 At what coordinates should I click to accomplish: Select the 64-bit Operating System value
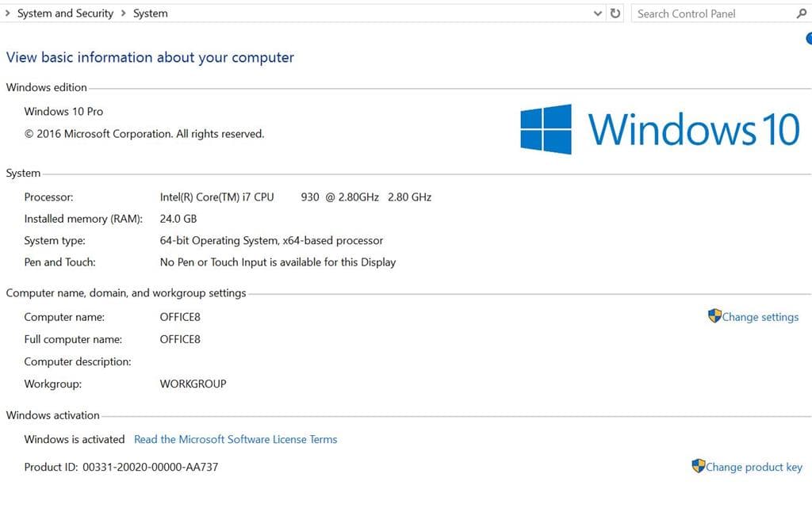point(271,241)
